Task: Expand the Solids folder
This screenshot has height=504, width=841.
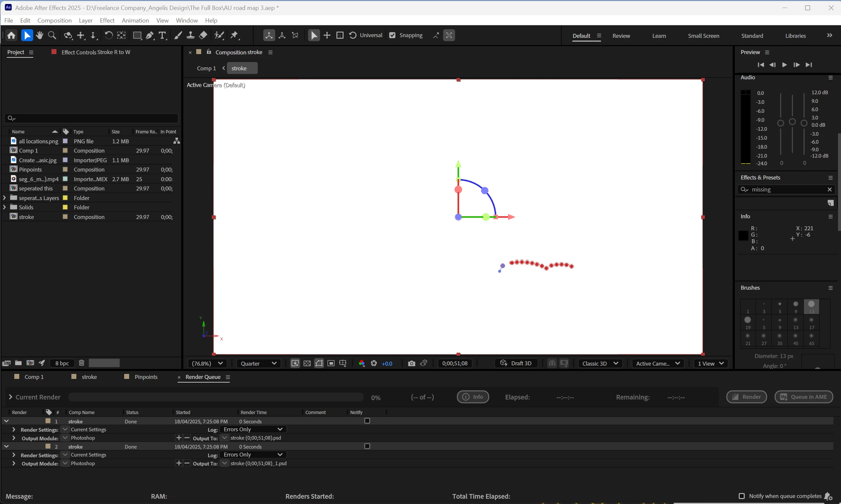Action: pos(4,207)
